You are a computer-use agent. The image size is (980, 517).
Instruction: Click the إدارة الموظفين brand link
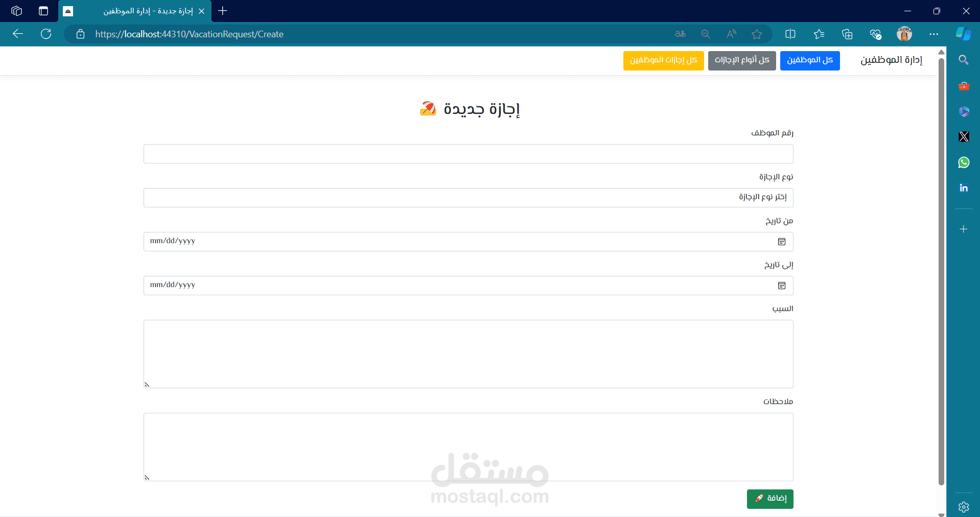point(891,60)
